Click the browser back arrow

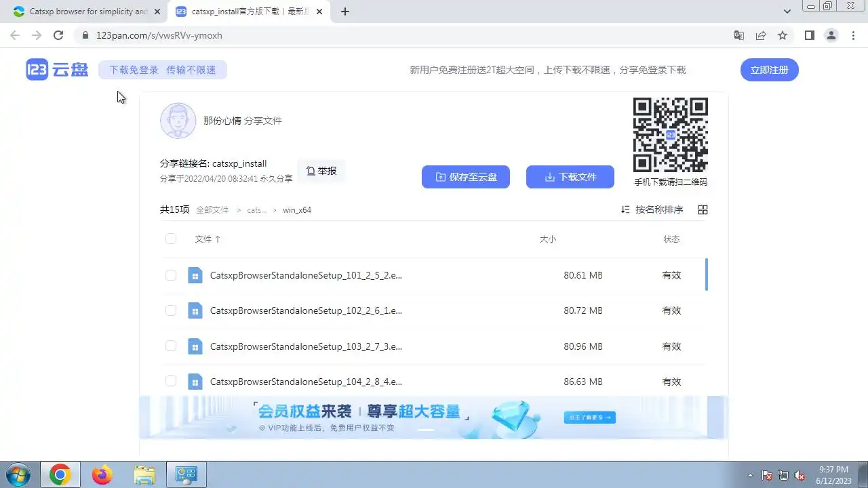[x=15, y=35]
